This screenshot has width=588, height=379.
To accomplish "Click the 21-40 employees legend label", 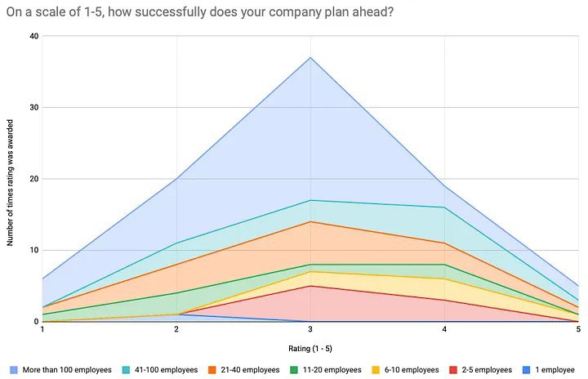I will coord(250,370).
